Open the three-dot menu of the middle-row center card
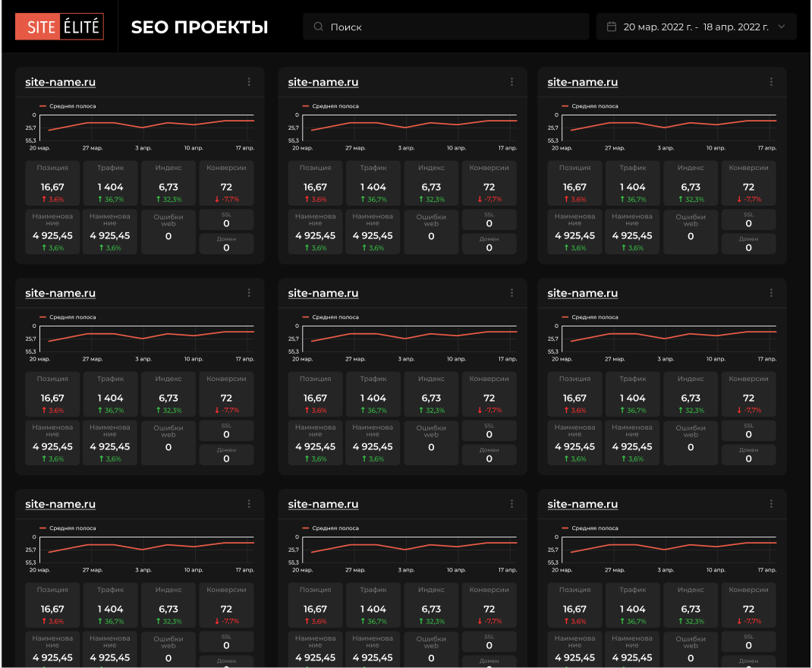The height and width of the screenshot is (668, 812). click(511, 292)
